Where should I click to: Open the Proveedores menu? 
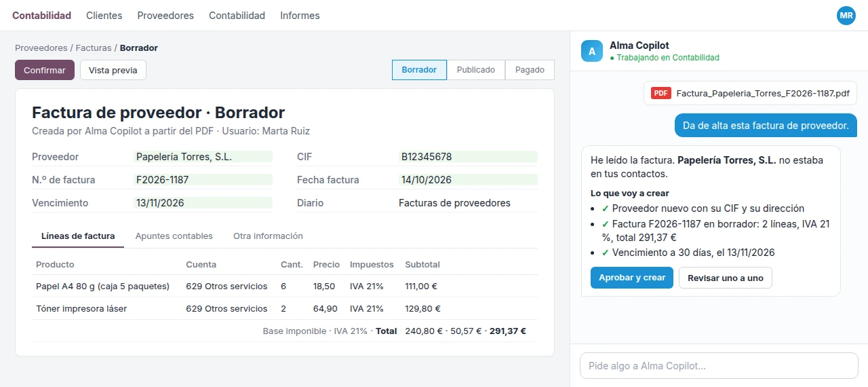(x=165, y=16)
